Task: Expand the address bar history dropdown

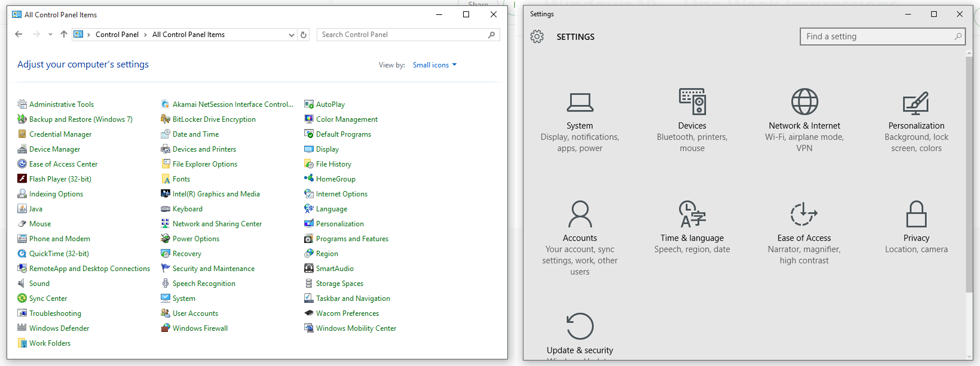Action: [291, 35]
